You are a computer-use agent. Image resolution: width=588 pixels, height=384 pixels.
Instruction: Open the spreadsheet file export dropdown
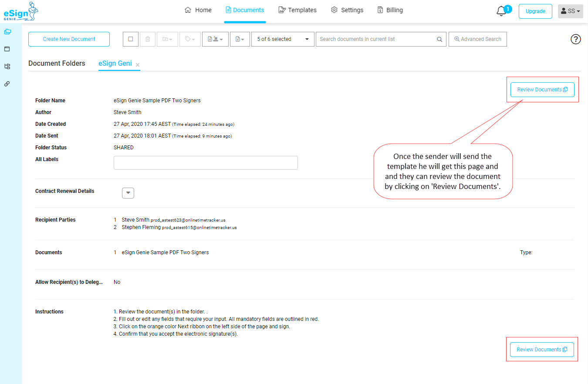240,39
